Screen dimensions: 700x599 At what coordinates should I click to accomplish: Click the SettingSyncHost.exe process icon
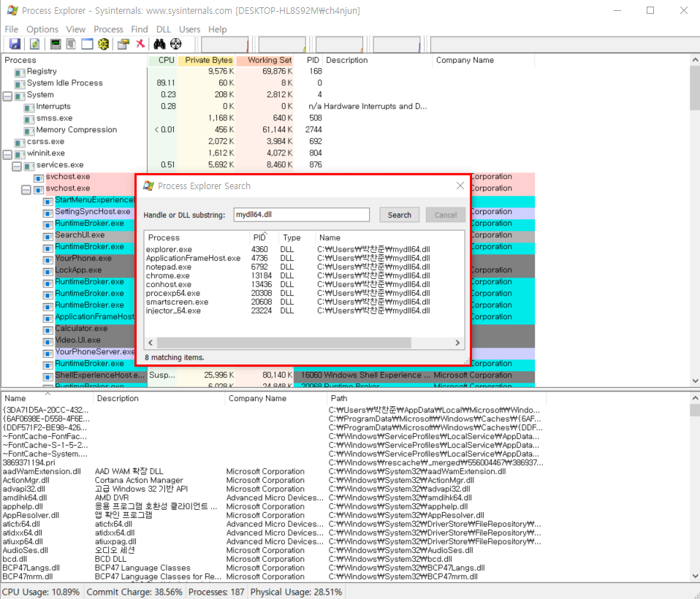47,212
